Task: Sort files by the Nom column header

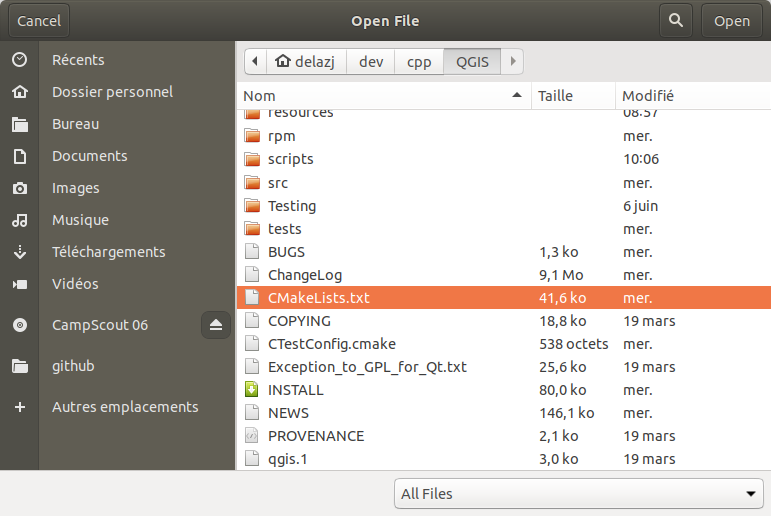Action: pos(380,96)
